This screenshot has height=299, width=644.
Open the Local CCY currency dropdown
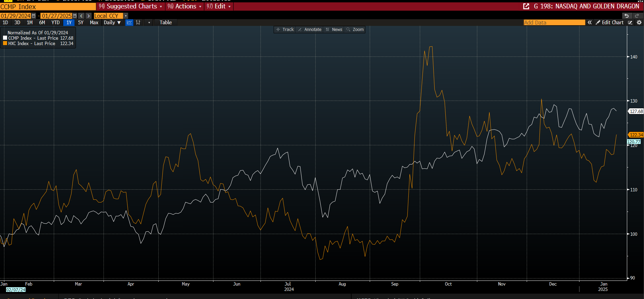[126, 16]
